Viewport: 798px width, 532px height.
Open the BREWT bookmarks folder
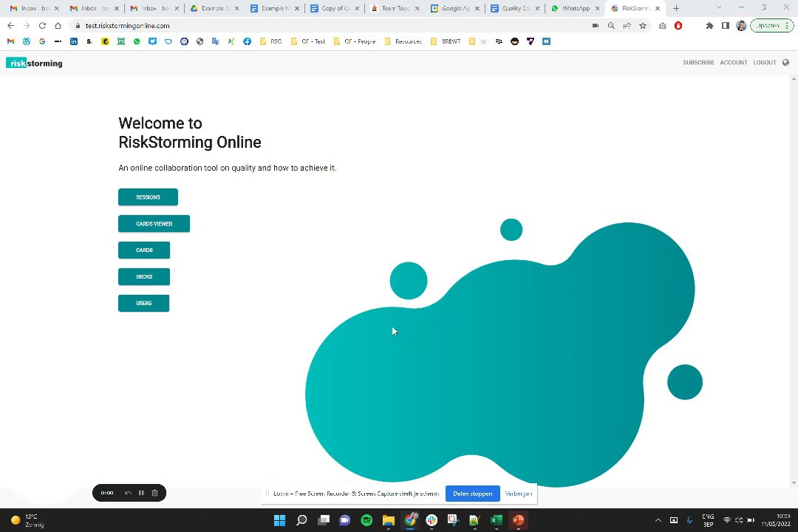446,41
